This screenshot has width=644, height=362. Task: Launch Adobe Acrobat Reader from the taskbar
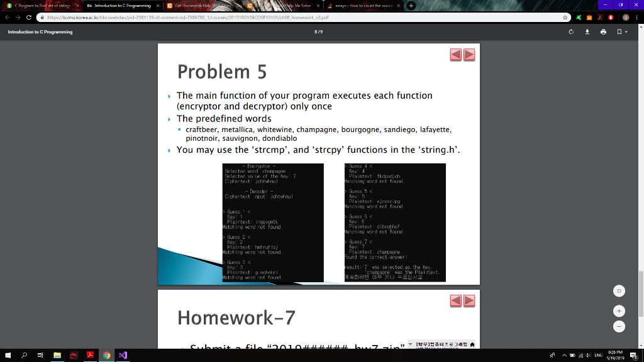point(90,355)
